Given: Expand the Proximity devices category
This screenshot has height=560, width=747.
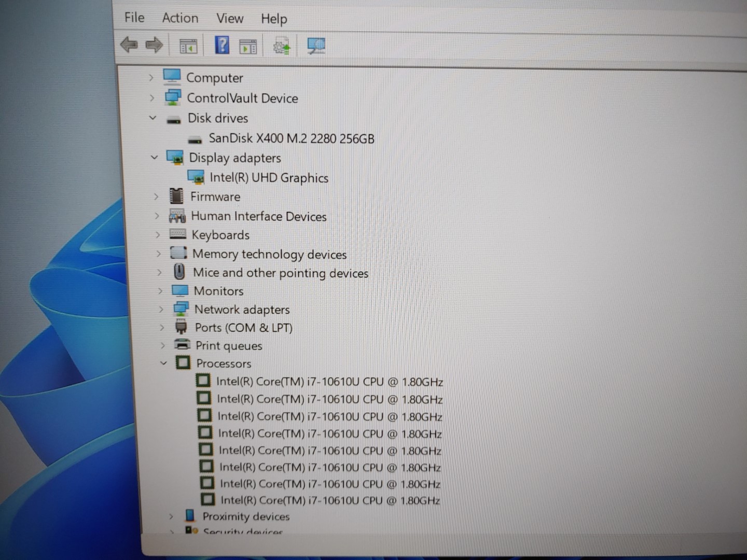Looking at the screenshot, I should tap(171, 516).
